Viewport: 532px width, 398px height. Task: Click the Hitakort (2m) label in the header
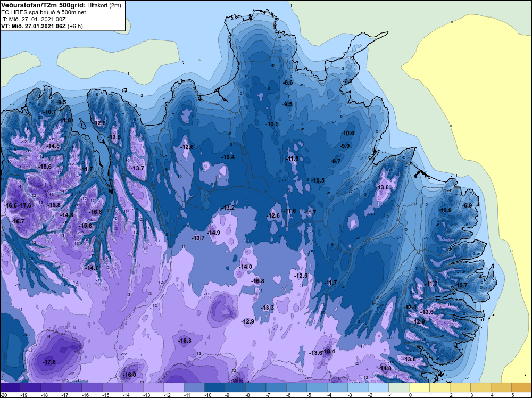[x=104, y=5]
